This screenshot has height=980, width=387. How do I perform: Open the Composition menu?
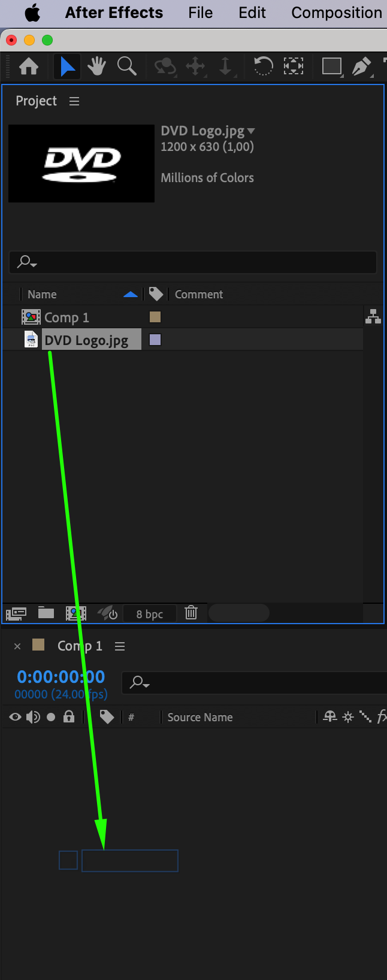(x=337, y=13)
